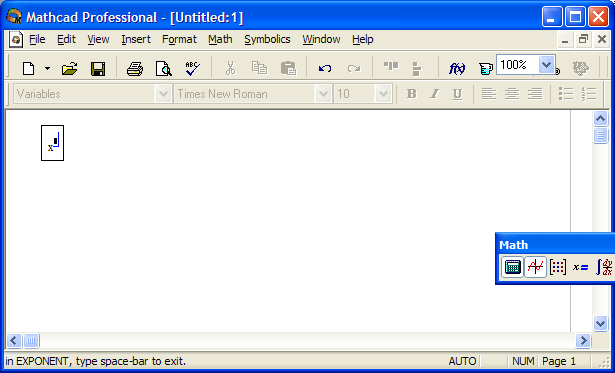Toggle Underline formatting
Image resolution: width=615 pixels, height=373 pixels.
click(x=457, y=94)
